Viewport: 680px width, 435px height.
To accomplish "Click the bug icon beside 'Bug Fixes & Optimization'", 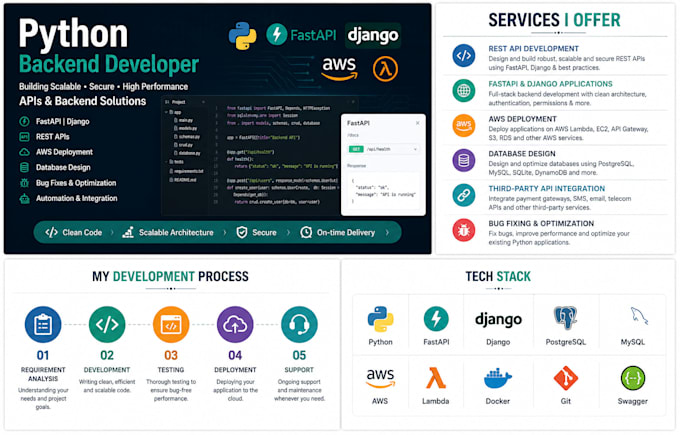I will [24, 183].
